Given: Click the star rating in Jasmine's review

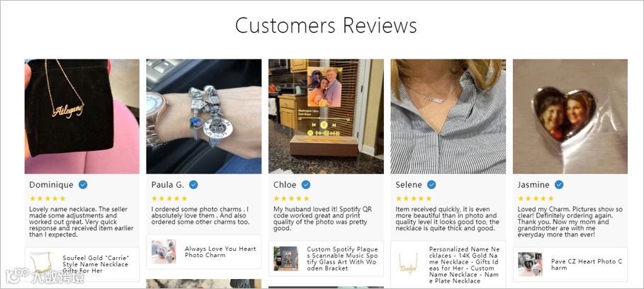Looking at the screenshot, I should [536, 198].
